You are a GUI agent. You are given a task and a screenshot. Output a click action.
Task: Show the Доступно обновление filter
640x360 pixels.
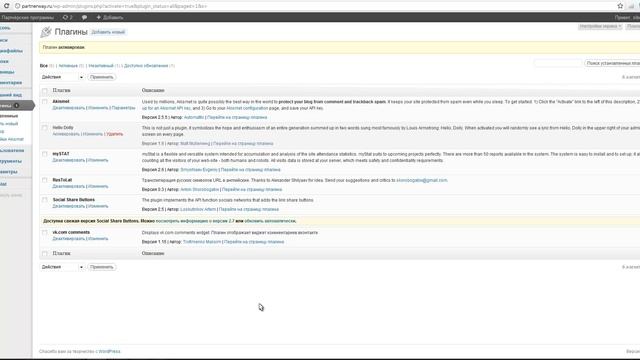[x=146, y=66]
